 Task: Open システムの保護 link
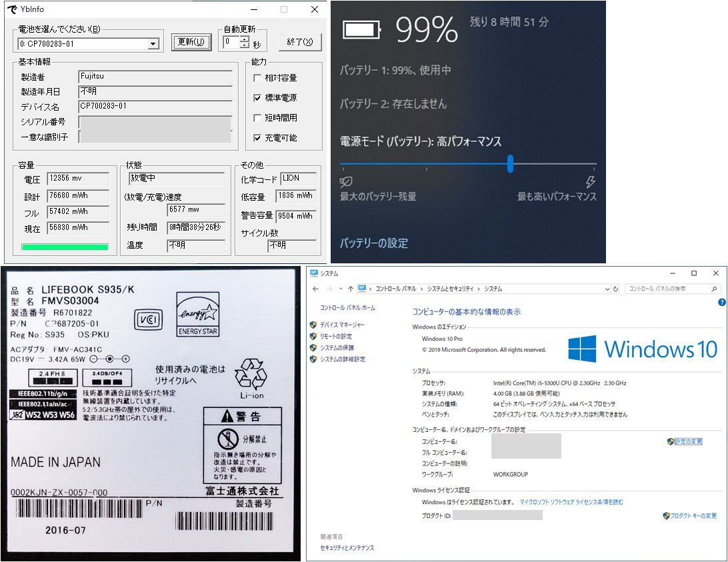(337, 347)
